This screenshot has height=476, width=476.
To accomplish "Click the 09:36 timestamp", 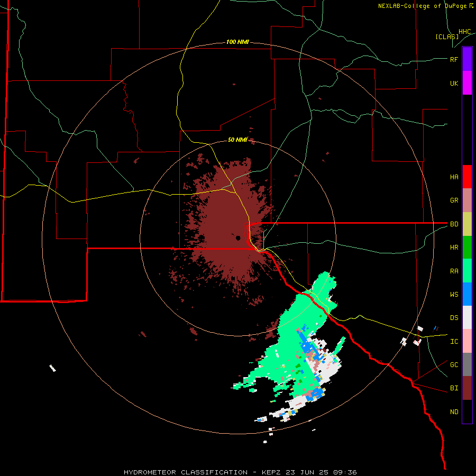I will [x=345, y=472].
